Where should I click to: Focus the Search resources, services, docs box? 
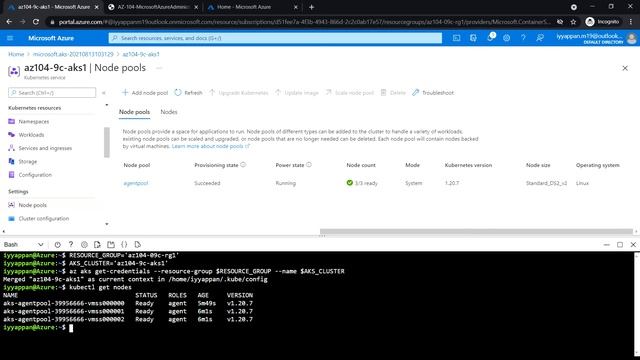pos(275,38)
